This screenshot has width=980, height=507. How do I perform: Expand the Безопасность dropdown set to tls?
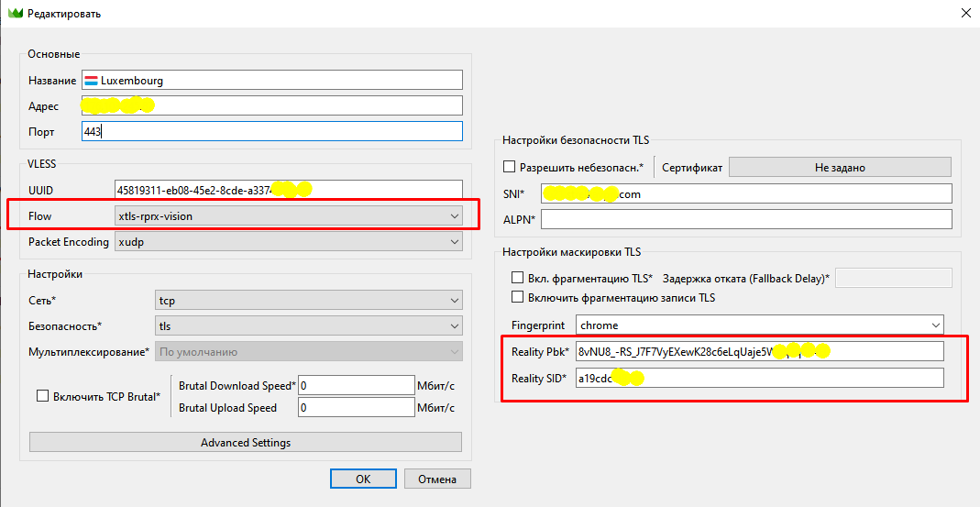pos(309,326)
